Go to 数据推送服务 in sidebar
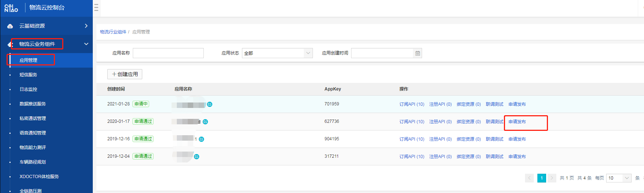644x193 pixels. [x=33, y=104]
